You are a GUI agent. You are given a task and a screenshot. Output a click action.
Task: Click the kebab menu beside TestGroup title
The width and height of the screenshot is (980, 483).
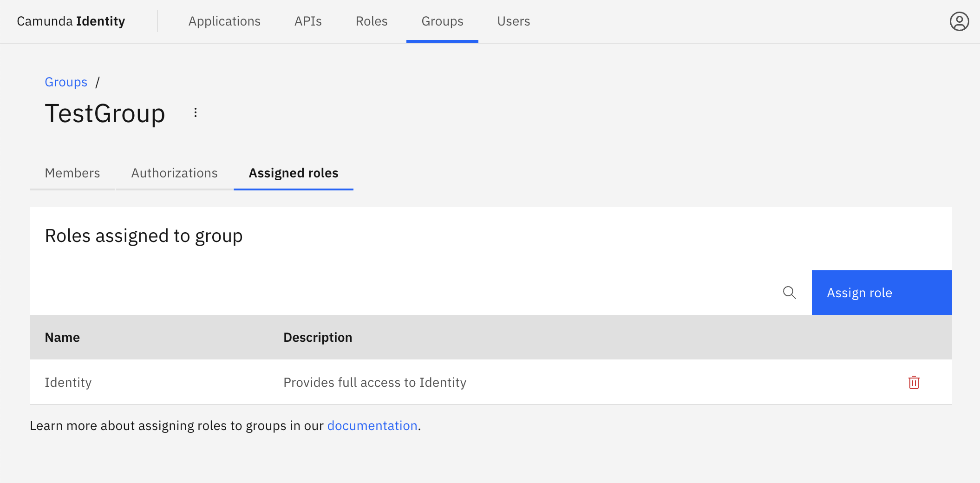tap(195, 112)
